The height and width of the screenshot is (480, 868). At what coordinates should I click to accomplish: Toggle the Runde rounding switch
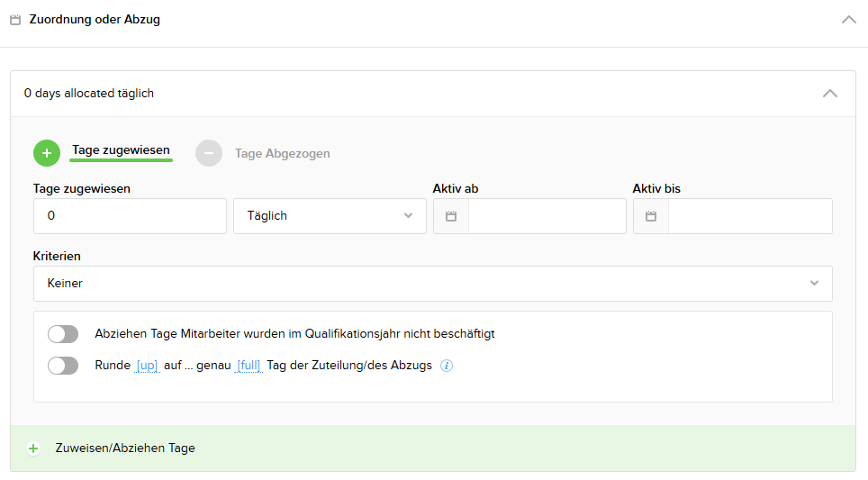point(63,366)
